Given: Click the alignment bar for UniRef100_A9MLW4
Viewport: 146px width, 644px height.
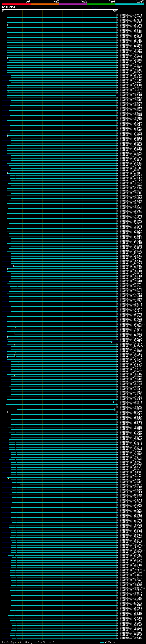Looking at the screenshot, I should pyautogui.click(x=61, y=95).
